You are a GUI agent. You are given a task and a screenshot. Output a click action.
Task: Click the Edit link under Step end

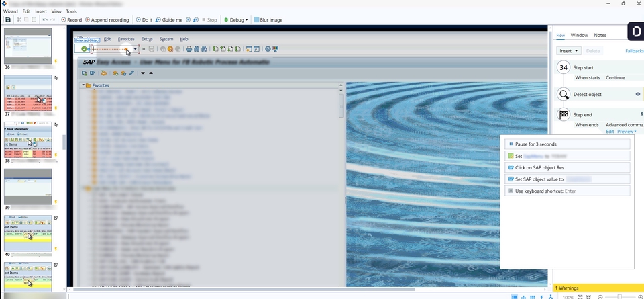click(x=610, y=132)
